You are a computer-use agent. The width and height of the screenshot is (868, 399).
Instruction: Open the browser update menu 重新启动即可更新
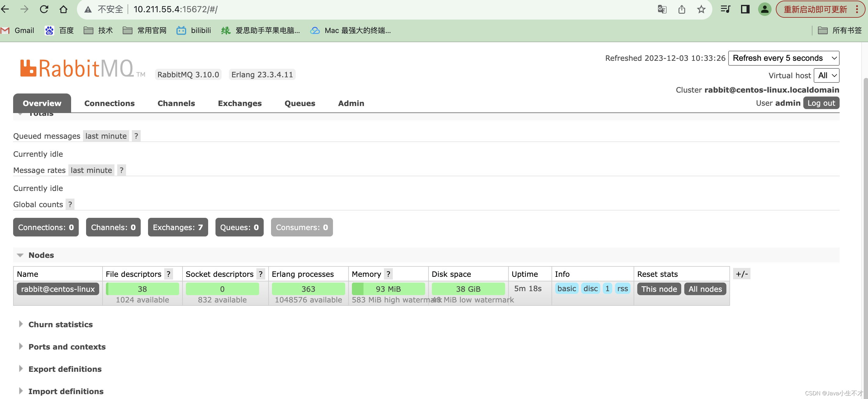820,9
